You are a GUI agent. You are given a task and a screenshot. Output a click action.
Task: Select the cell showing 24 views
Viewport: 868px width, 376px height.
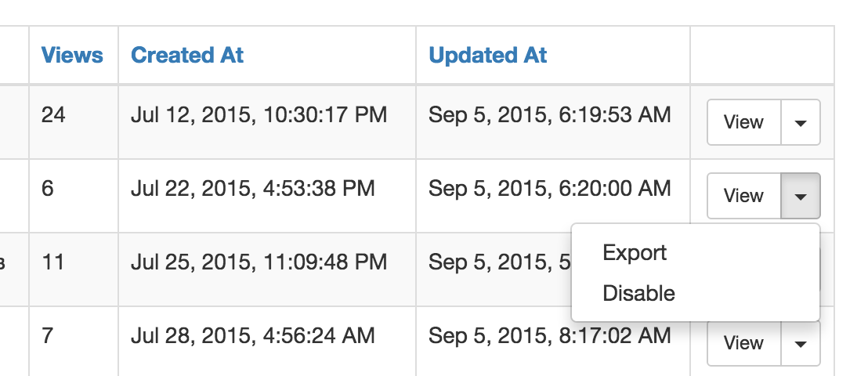tap(74, 122)
